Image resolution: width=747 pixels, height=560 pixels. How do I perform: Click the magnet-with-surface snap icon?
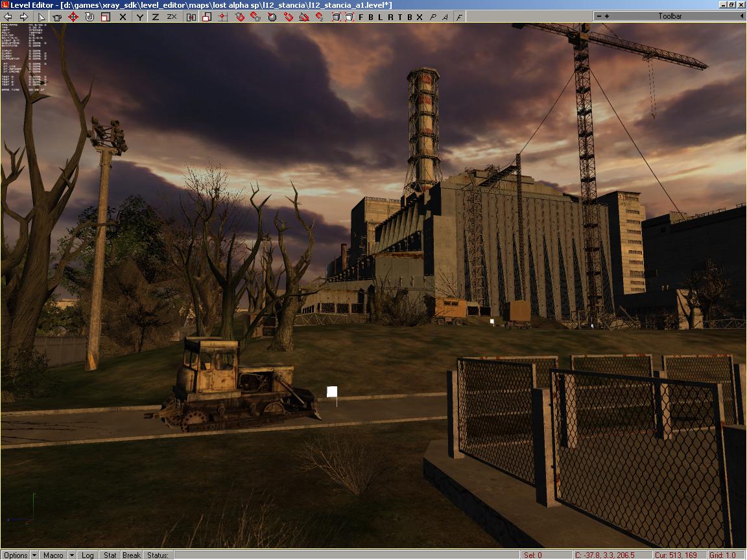[304, 17]
